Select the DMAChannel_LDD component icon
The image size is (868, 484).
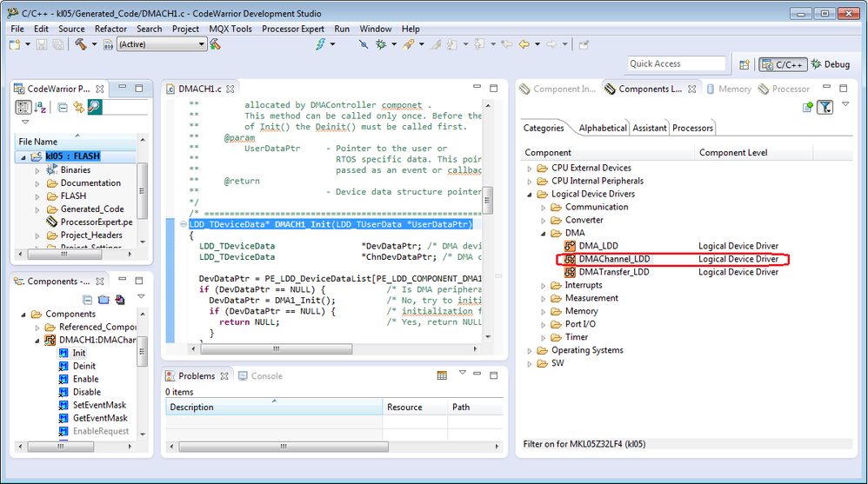(x=570, y=259)
